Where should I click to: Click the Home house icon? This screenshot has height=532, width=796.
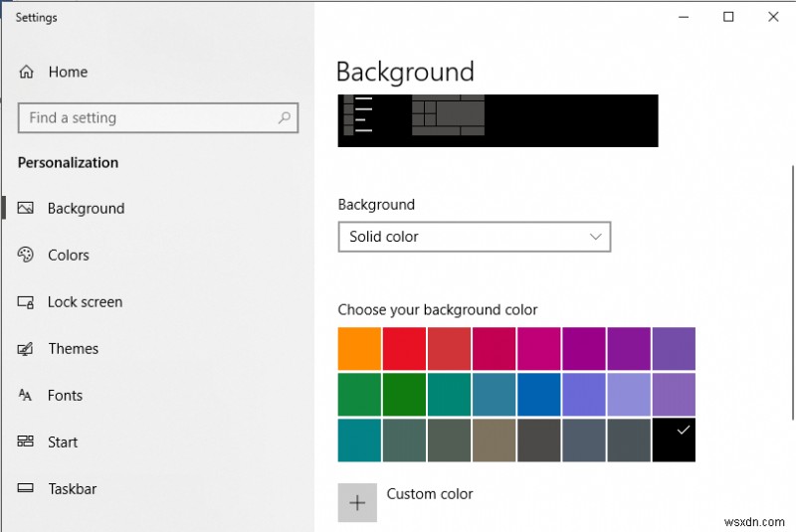point(27,72)
